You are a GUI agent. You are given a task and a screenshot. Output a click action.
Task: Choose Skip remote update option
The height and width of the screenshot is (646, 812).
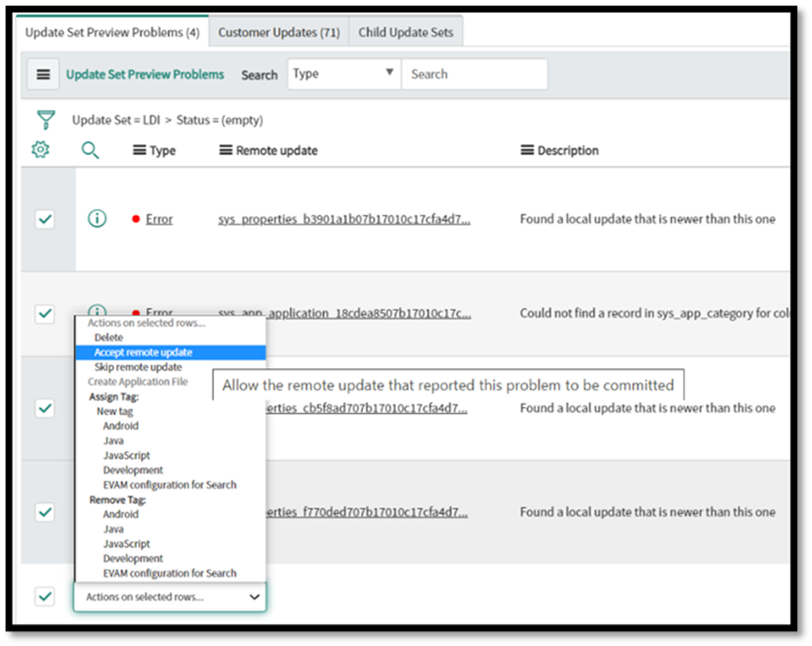pos(137,367)
